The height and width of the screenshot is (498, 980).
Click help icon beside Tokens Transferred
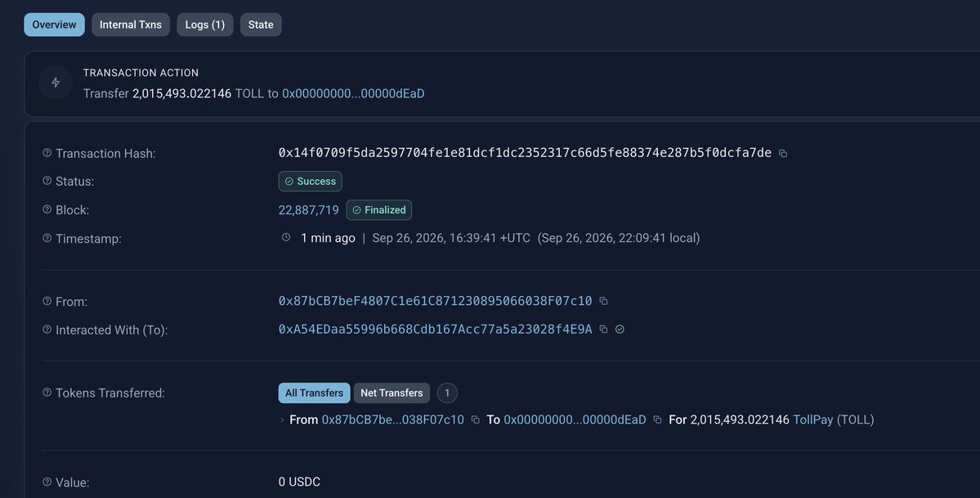(x=47, y=393)
